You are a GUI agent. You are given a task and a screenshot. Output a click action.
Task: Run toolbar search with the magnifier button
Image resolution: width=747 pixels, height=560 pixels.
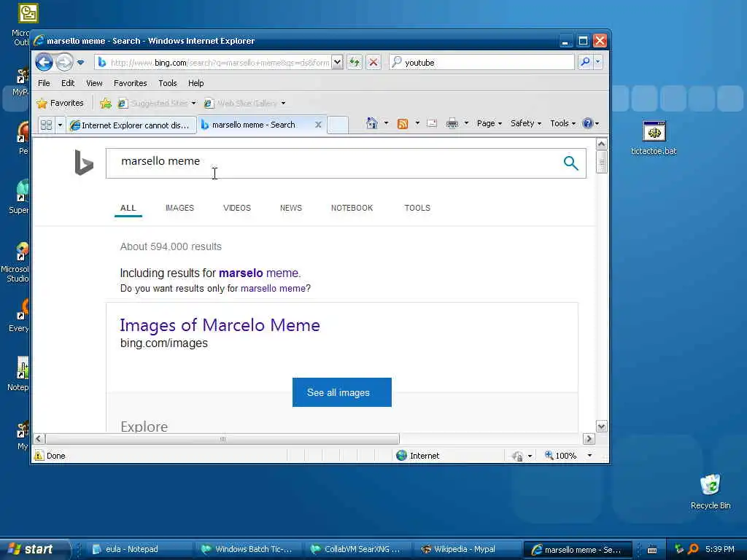coord(585,63)
